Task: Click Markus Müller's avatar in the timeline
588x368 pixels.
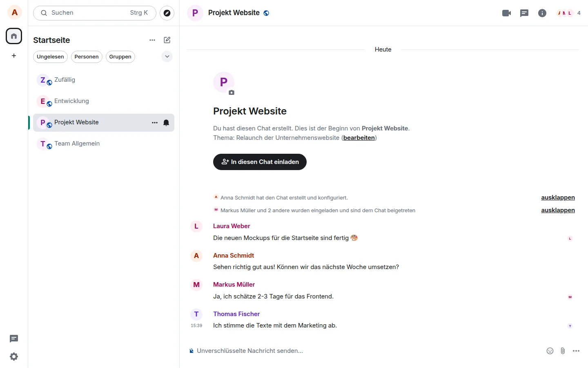Action: [x=196, y=285]
